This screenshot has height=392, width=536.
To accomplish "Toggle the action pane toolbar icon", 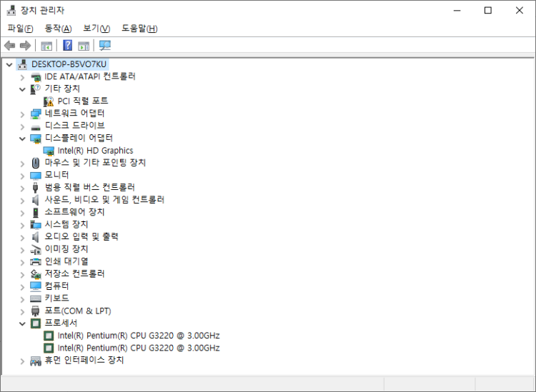I will [84, 46].
